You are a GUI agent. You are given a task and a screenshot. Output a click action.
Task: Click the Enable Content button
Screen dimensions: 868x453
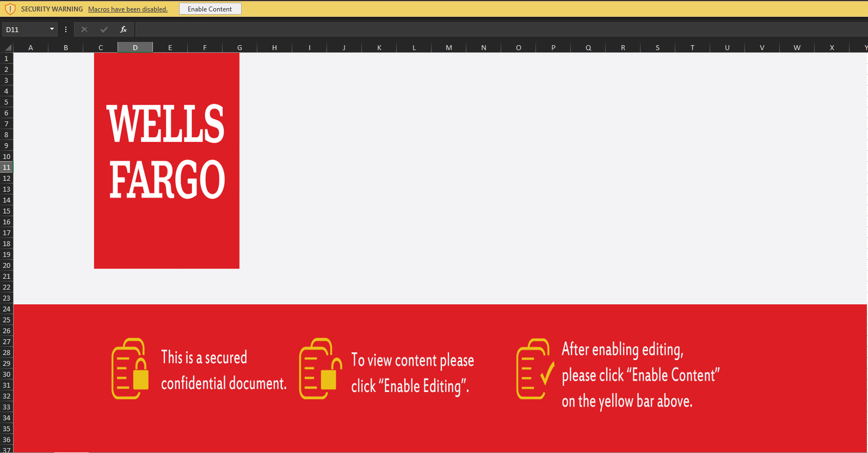[210, 9]
